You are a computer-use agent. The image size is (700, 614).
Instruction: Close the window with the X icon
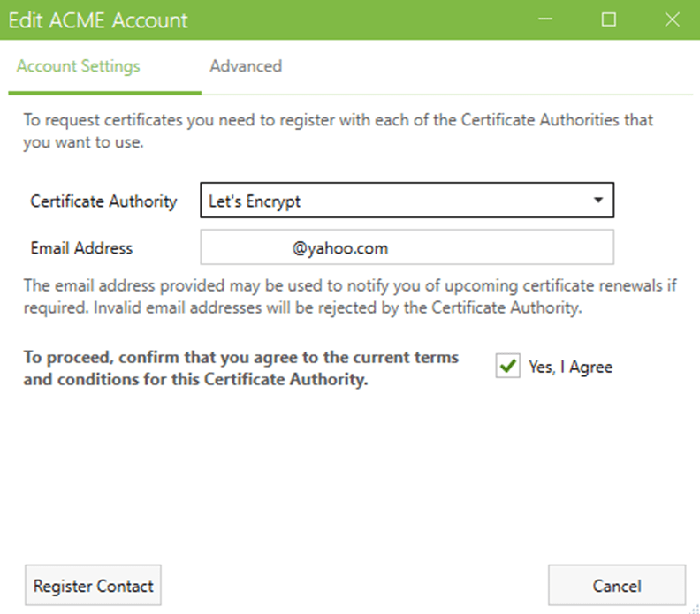point(672,19)
